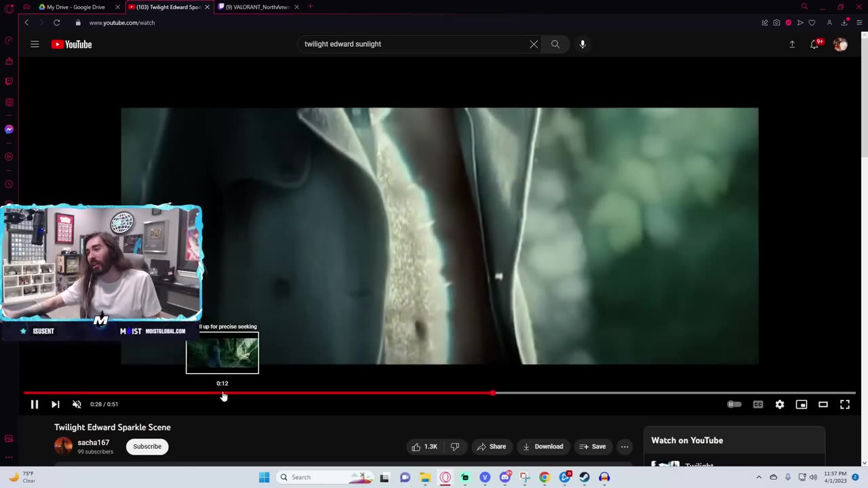Screen dimensions: 868x488
Task: Reload the current page
Action: (57, 22)
